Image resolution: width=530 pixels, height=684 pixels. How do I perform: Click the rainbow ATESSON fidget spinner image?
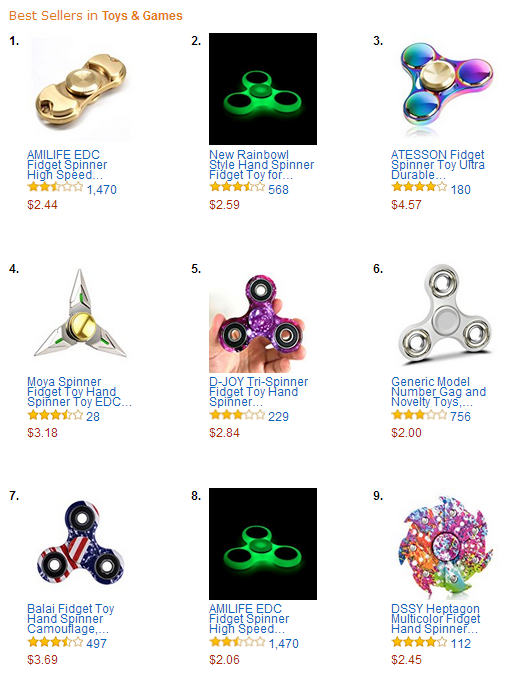click(445, 89)
